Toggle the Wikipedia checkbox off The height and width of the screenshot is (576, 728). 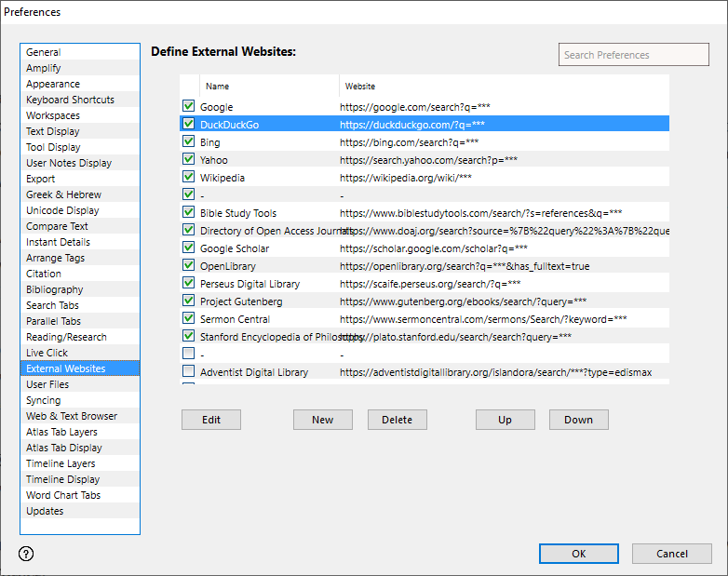coord(189,178)
